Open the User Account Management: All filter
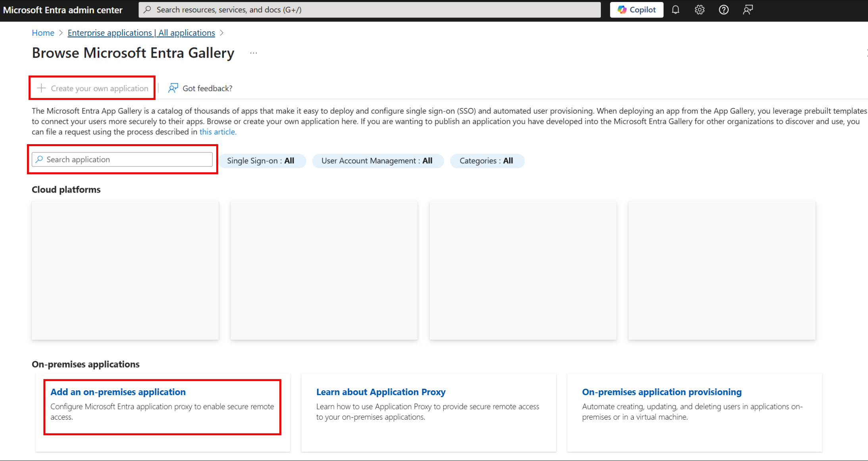 pos(377,161)
